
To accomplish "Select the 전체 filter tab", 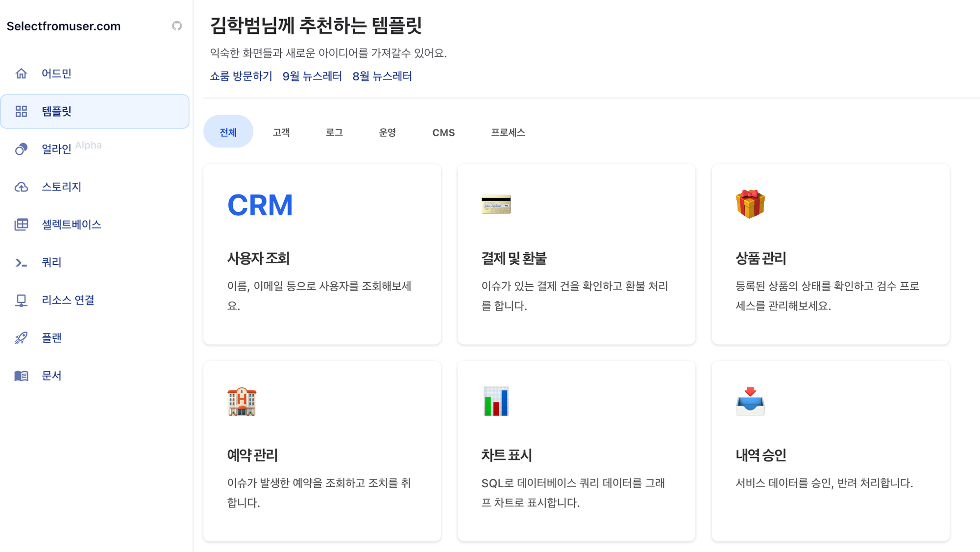I will (228, 131).
